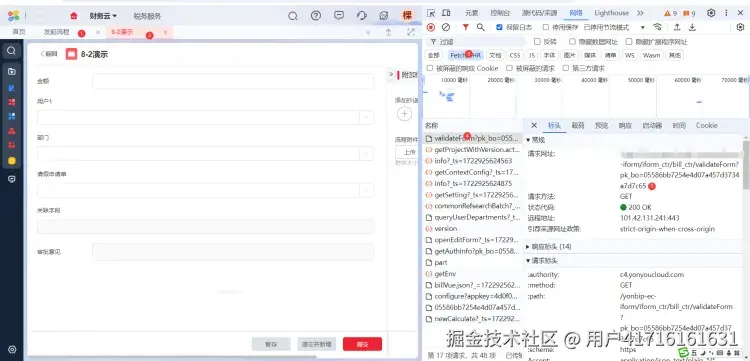The width and height of the screenshot is (750, 361).
Task: Enable the 第三方请求 checkbox
Action: point(566,68)
